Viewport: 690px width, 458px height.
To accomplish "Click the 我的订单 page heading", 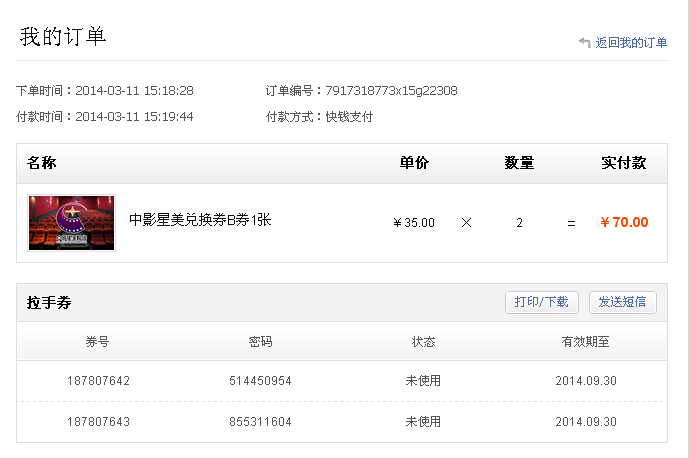I will [x=63, y=37].
